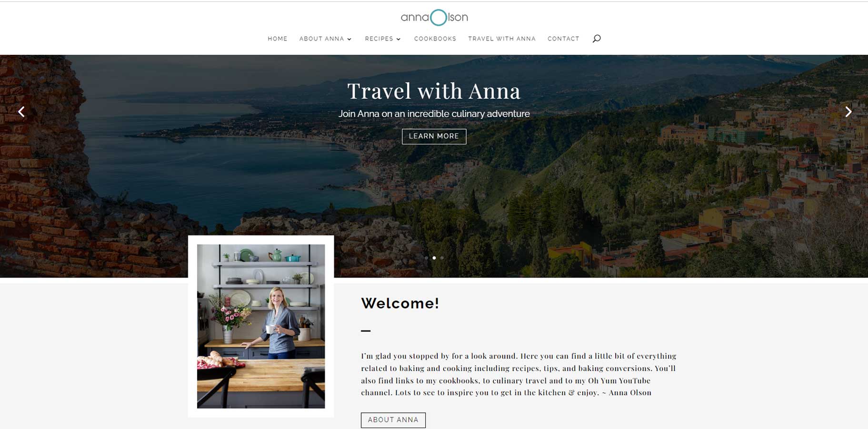Expand the About Anna chevron
The width and height of the screenshot is (868, 429).
pyautogui.click(x=349, y=39)
